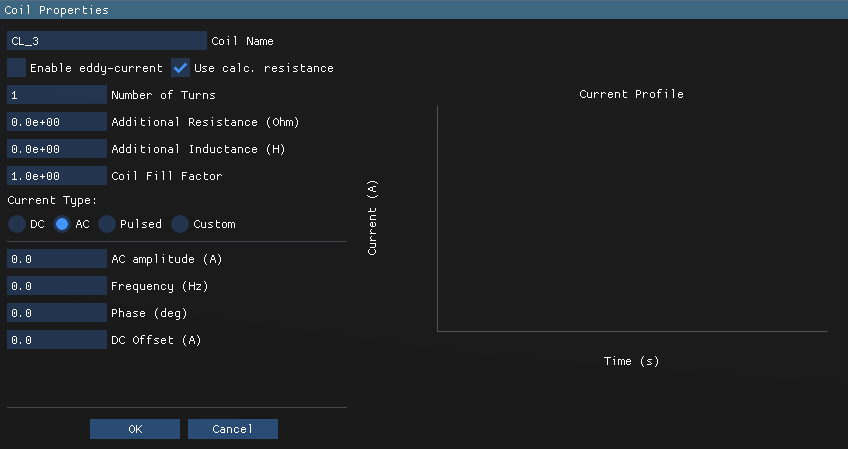Click the Phase (deg) input box
848x449 pixels.
(56, 313)
